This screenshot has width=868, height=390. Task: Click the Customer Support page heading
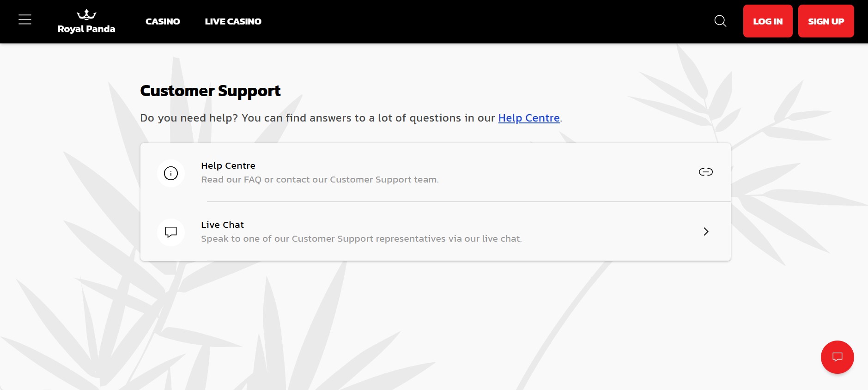coord(210,91)
